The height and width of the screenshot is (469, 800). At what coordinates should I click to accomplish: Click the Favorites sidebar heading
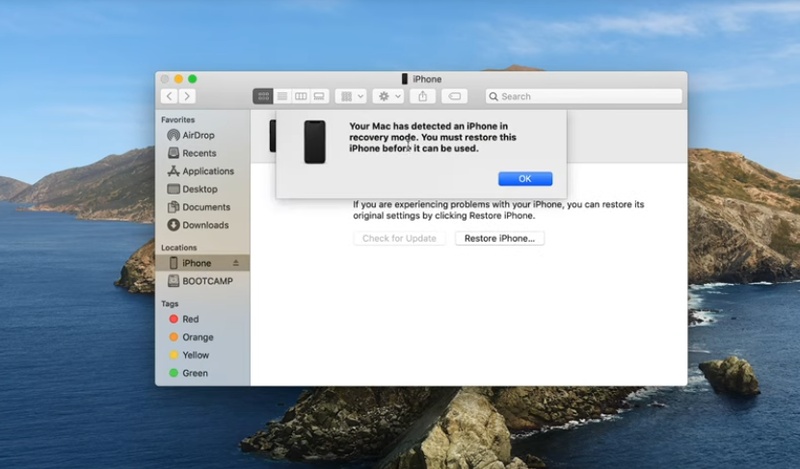coord(178,120)
